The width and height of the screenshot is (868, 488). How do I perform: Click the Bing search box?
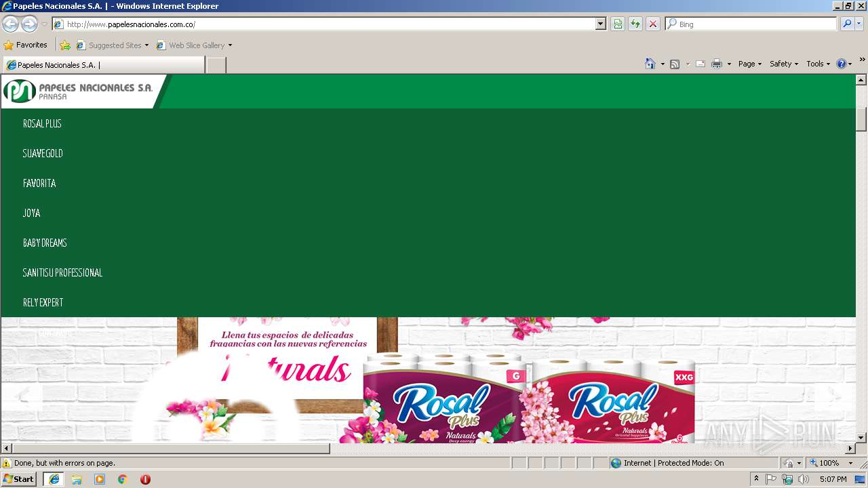coord(751,24)
